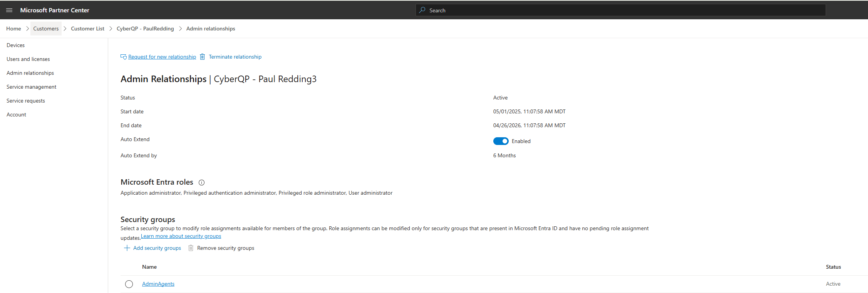868x293 pixels.
Task: Click the Terminate relationship trash icon
Action: click(x=202, y=57)
